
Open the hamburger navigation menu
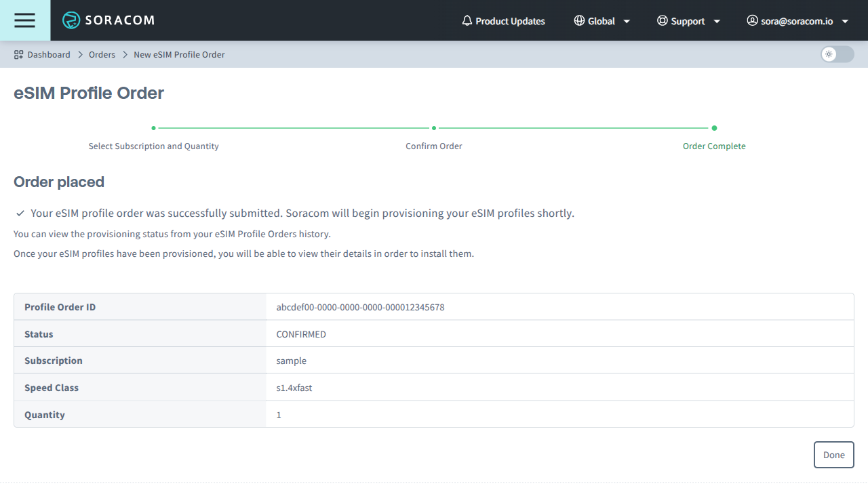(x=24, y=20)
